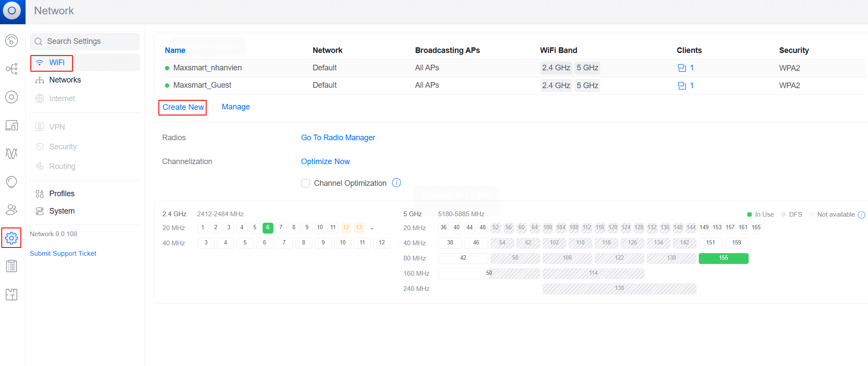The height and width of the screenshot is (366, 868).
Task: Sort by the Name column header
Action: [175, 50]
